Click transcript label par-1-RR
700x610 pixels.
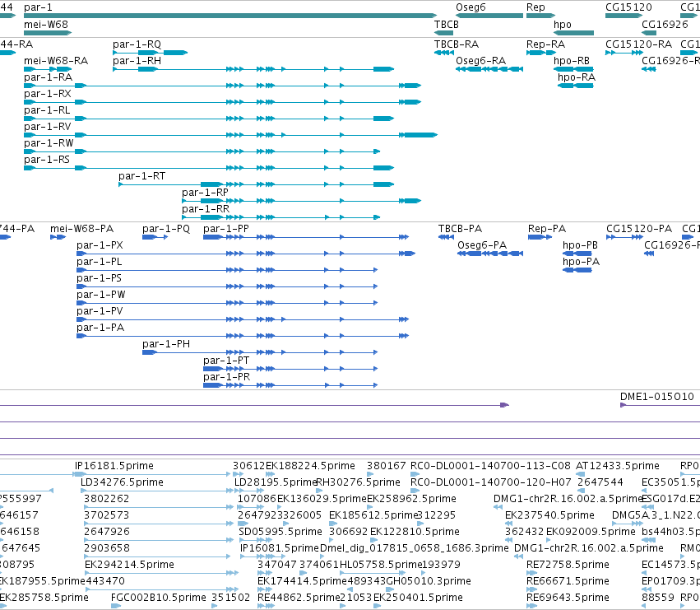pos(206,209)
